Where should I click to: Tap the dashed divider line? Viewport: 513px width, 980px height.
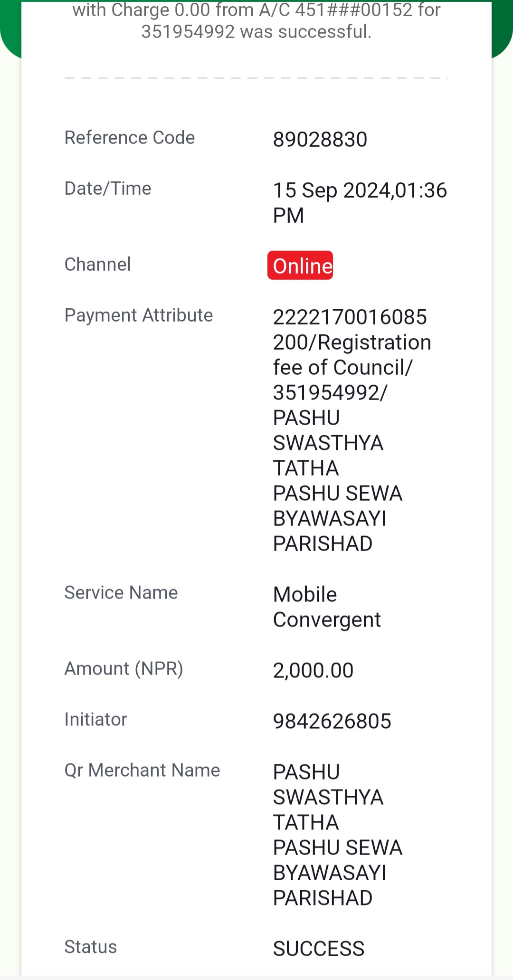click(256, 78)
